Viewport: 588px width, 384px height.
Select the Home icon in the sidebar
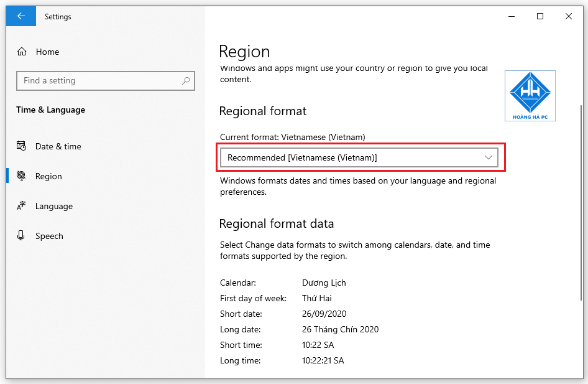click(x=22, y=52)
